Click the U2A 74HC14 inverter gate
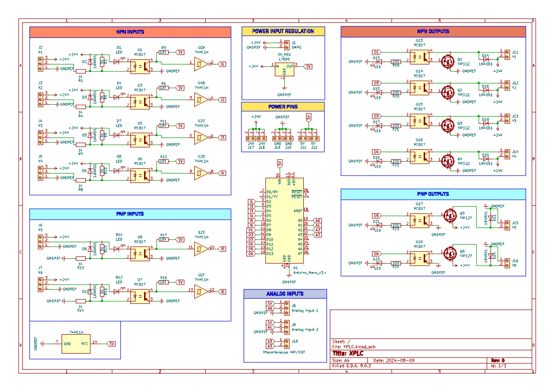Screen dimensions: 554x392 [x=200, y=63]
